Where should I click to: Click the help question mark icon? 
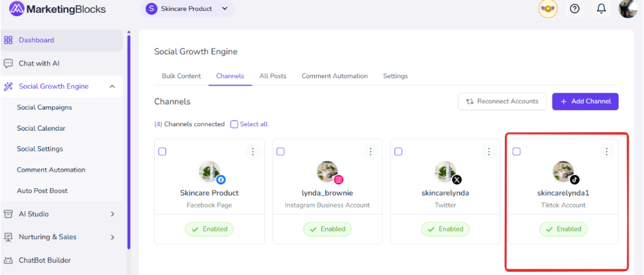click(x=575, y=9)
